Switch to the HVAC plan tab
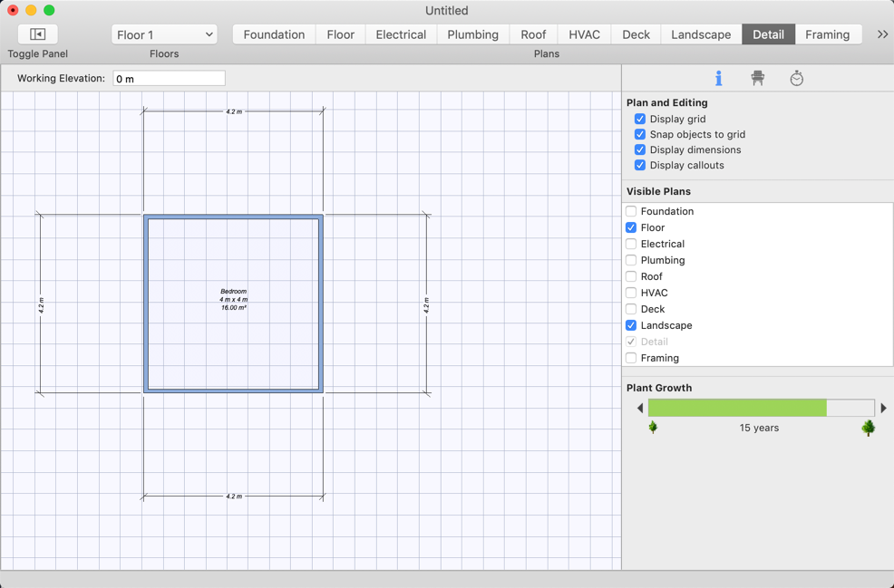The height and width of the screenshot is (588, 894). [585, 34]
